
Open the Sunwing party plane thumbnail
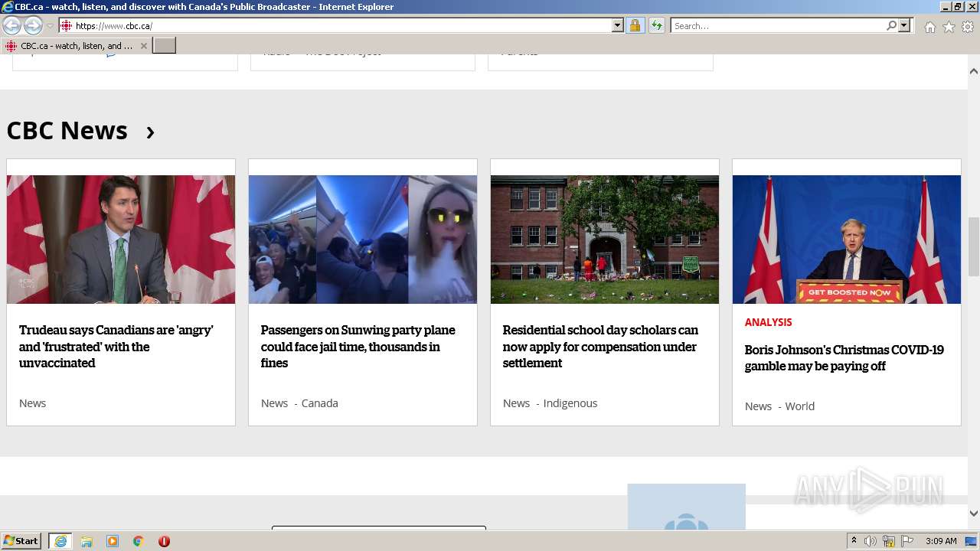click(x=363, y=240)
